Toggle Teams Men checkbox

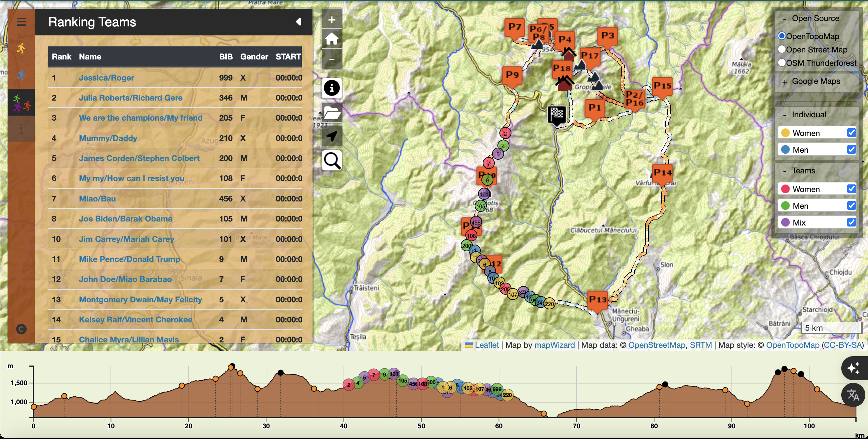(x=852, y=205)
